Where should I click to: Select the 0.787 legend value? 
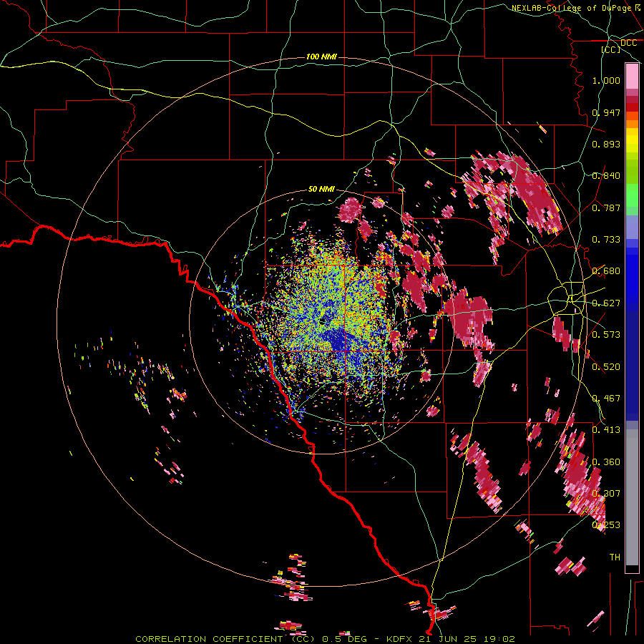coord(606,208)
